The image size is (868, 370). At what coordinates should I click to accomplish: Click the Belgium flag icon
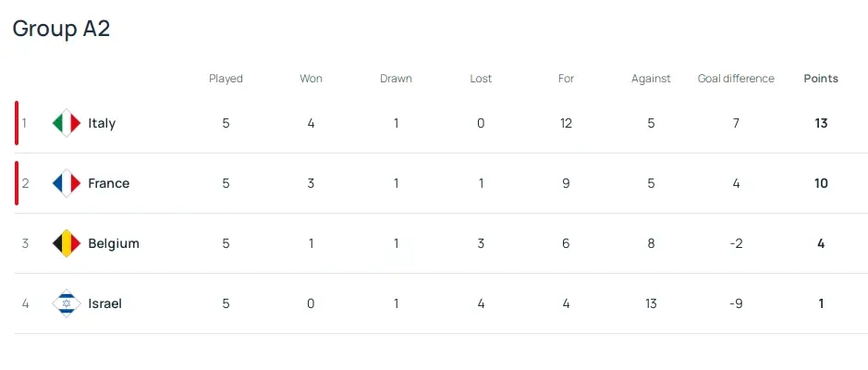(x=67, y=243)
